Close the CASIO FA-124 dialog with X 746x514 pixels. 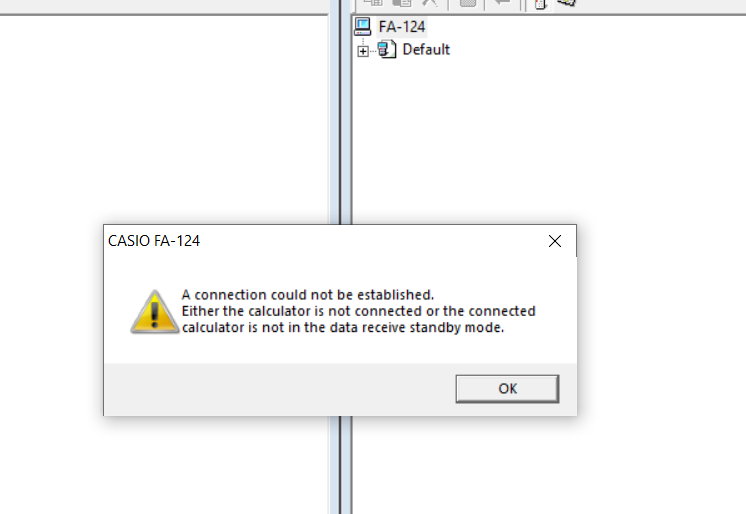tap(555, 241)
